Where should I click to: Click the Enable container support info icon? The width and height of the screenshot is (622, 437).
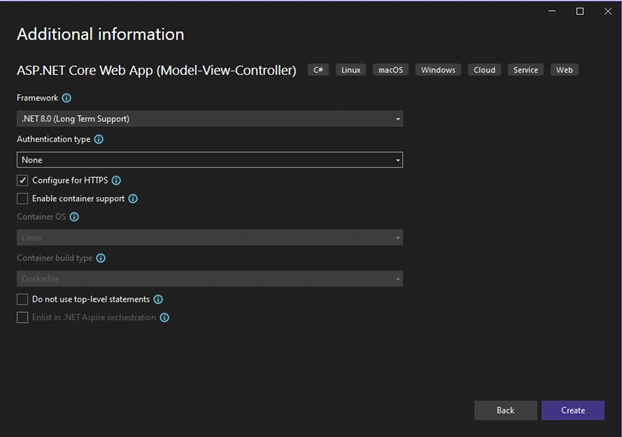[133, 199]
